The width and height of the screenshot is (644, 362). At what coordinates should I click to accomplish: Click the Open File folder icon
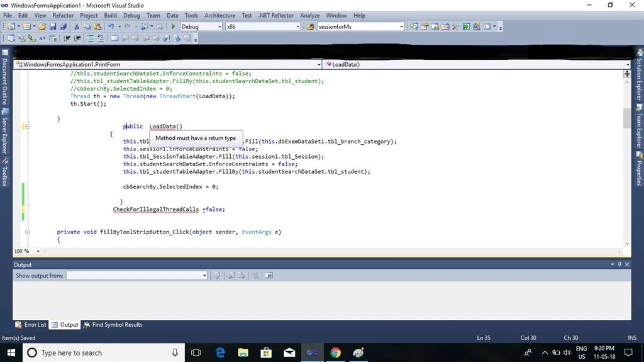pos(42,26)
